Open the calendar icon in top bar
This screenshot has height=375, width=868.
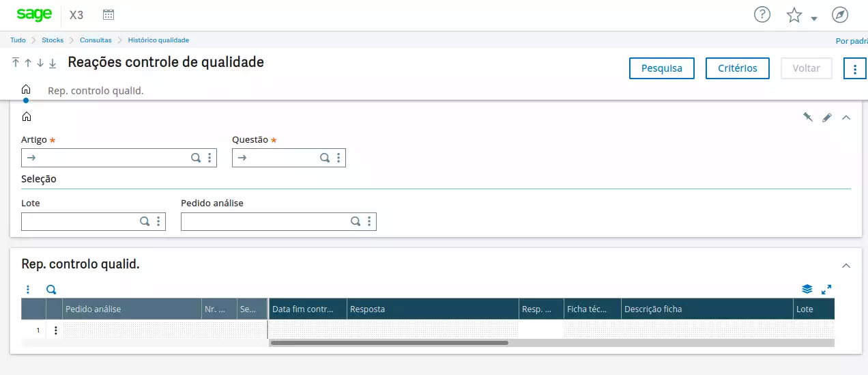[x=108, y=14]
